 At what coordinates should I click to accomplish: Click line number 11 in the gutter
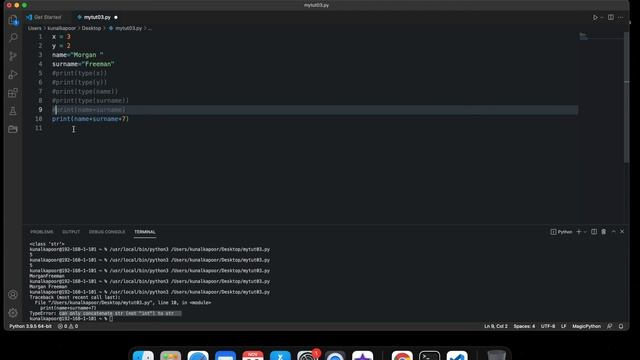(x=38, y=128)
